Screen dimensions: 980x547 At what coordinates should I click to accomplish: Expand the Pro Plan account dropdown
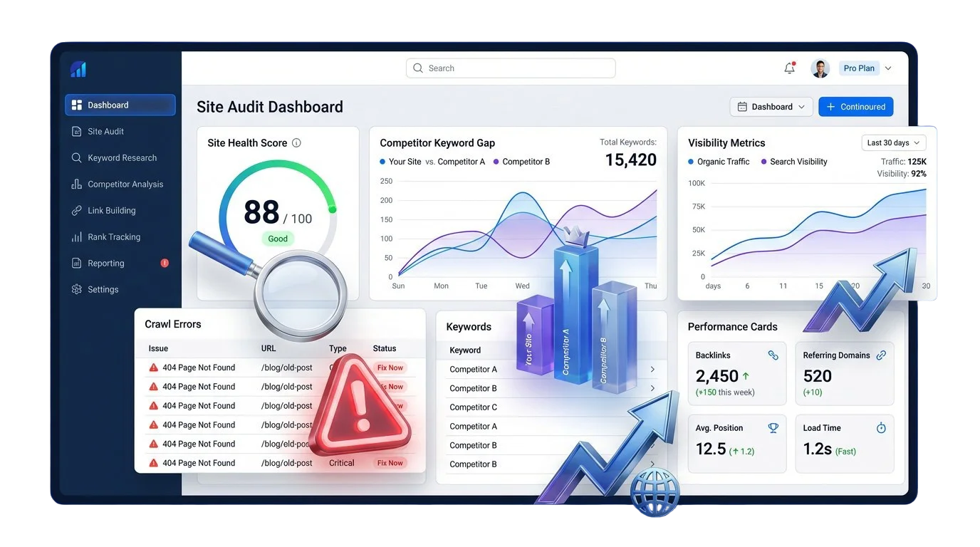click(x=866, y=68)
